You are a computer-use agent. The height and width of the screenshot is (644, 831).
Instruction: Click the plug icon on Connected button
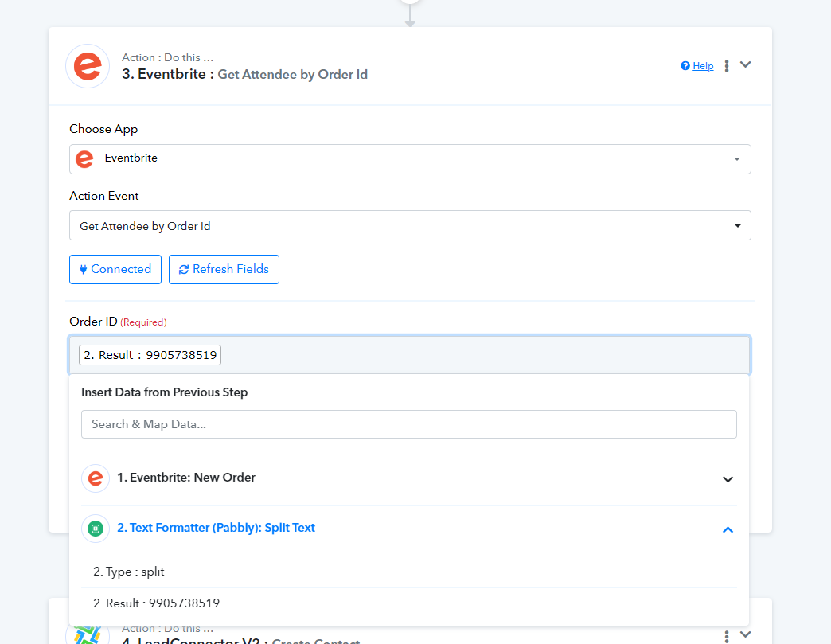(x=84, y=269)
